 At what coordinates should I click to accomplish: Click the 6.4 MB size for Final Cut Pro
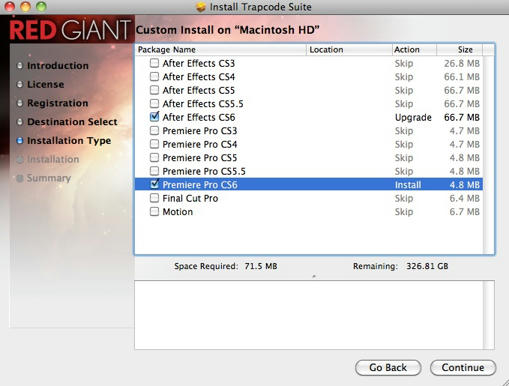464,198
